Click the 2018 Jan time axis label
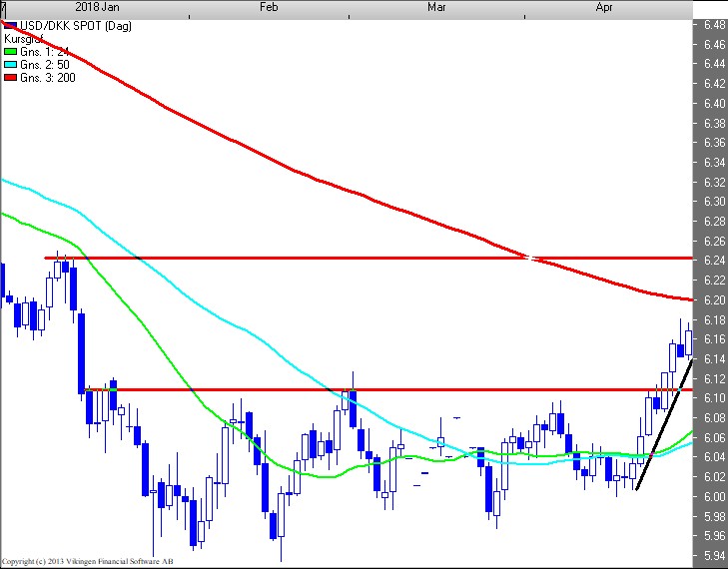This screenshot has height=569, width=728. click(95, 7)
